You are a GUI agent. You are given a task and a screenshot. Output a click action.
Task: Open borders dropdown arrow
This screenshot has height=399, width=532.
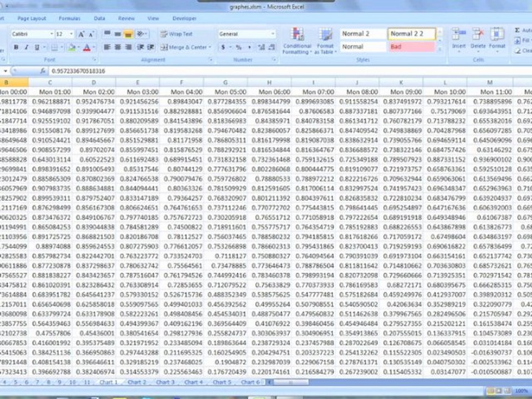[61, 48]
